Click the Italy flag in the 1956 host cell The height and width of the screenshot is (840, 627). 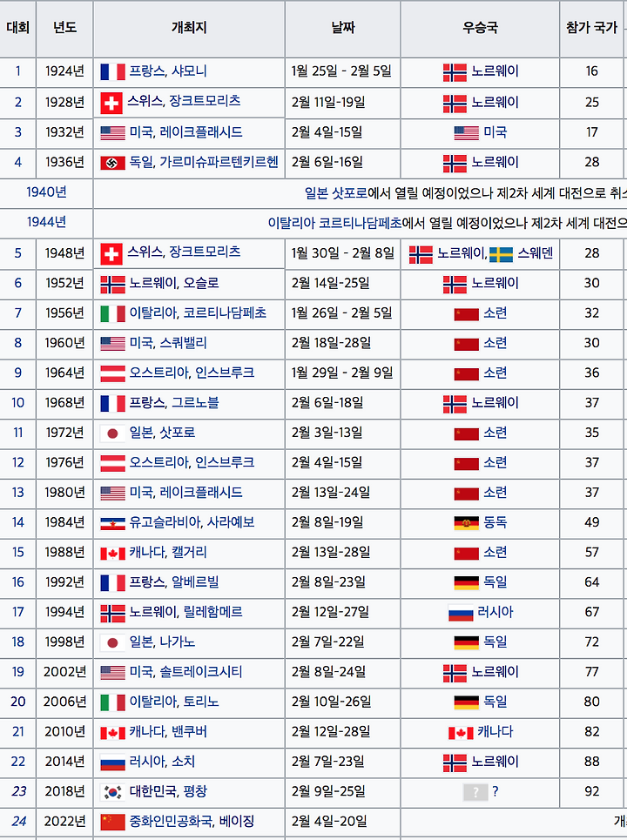112,313
